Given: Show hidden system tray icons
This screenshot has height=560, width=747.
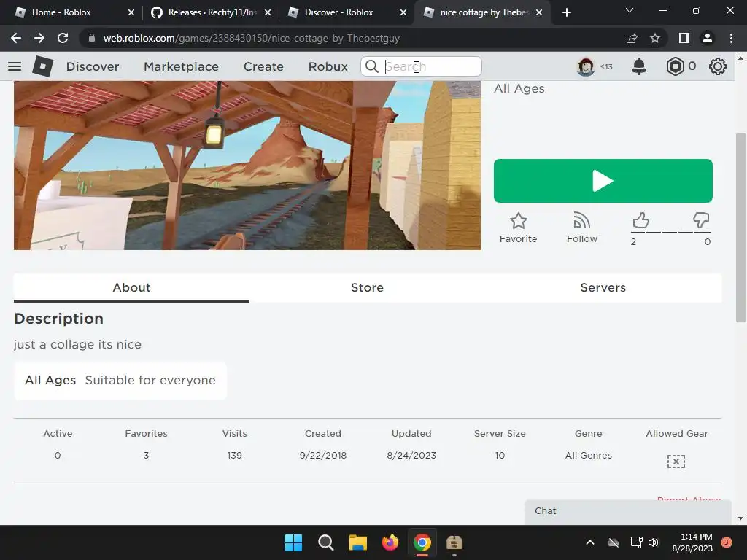Looking at the screenshot, I should [589, 542].
